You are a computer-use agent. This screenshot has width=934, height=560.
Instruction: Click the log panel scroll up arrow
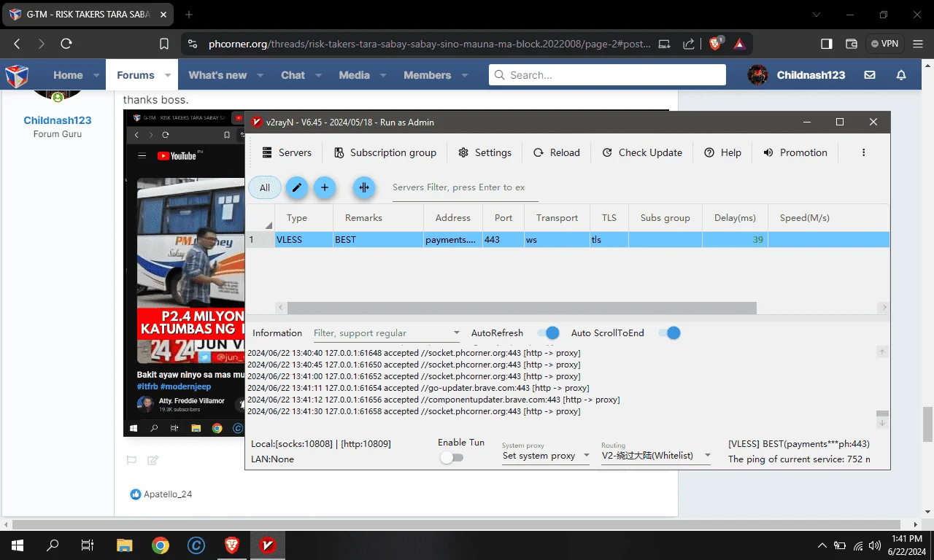point(882,352)
